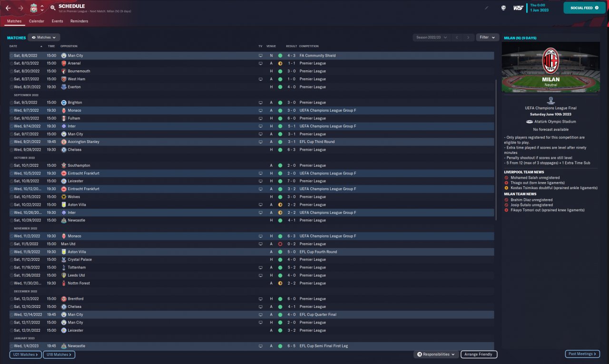Toggle the marker on Sat, 8/20/2022 row
Image resolution: width=609 pixels, height=364 pixels.
tap(12, 71)
